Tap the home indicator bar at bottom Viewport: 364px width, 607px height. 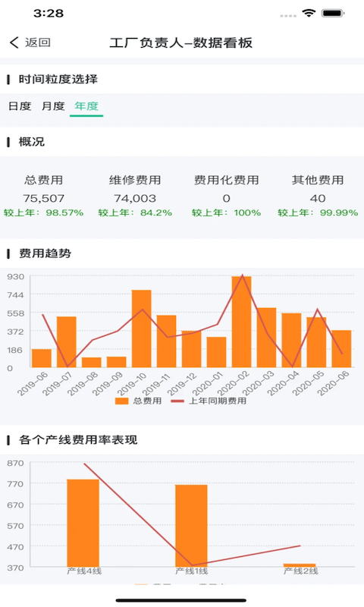pos(181,601)
